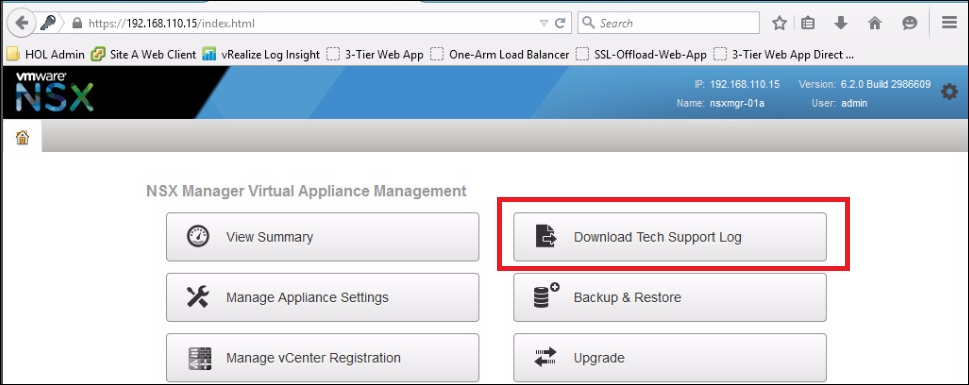Click the Download Tech Support Log button
This screenshot has height=385, width=969.
tap(670, 237)
